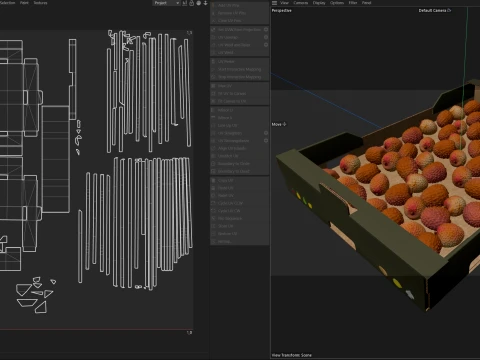
Task: Click the Clear UV Pins command
Action: pos(240,21)
